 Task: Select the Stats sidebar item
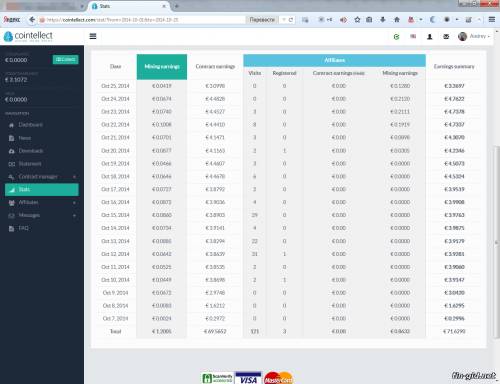pos(42,189)
